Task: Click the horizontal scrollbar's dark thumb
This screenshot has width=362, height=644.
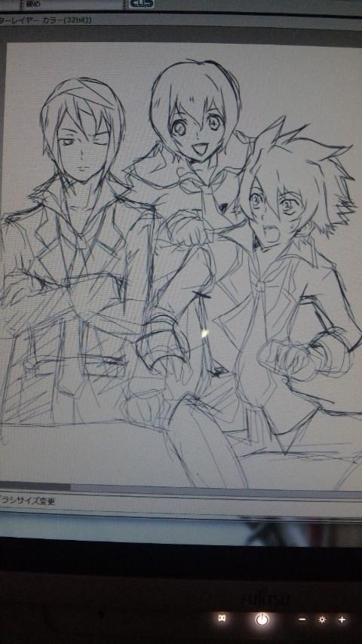Action: pos(35,486)
